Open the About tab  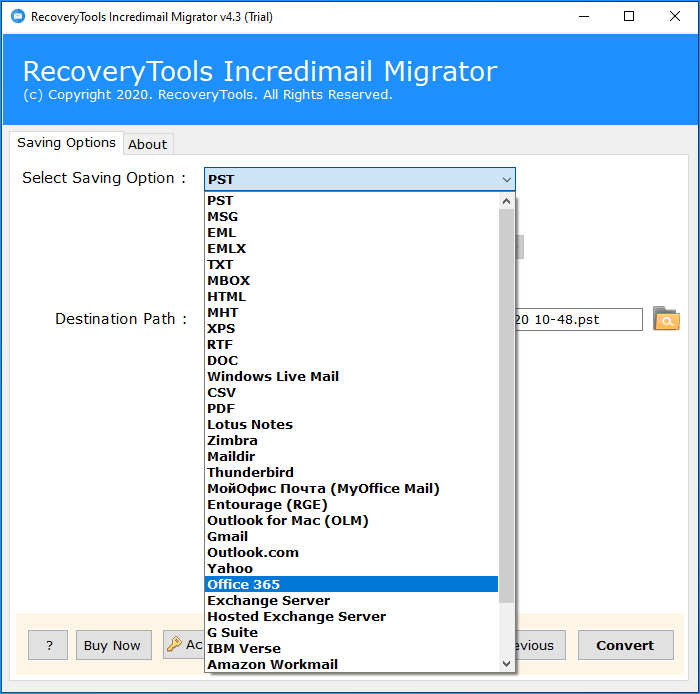click(x=148, y=145)
